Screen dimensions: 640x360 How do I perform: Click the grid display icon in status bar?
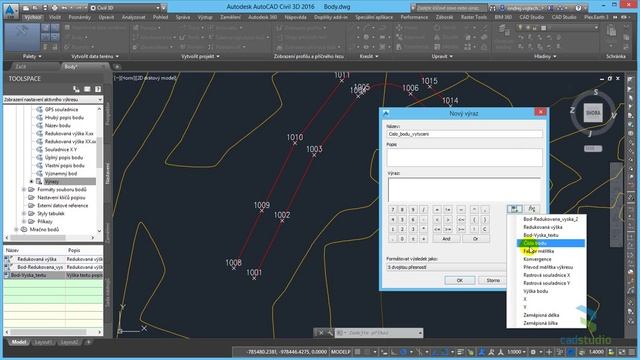coord(358,352)
